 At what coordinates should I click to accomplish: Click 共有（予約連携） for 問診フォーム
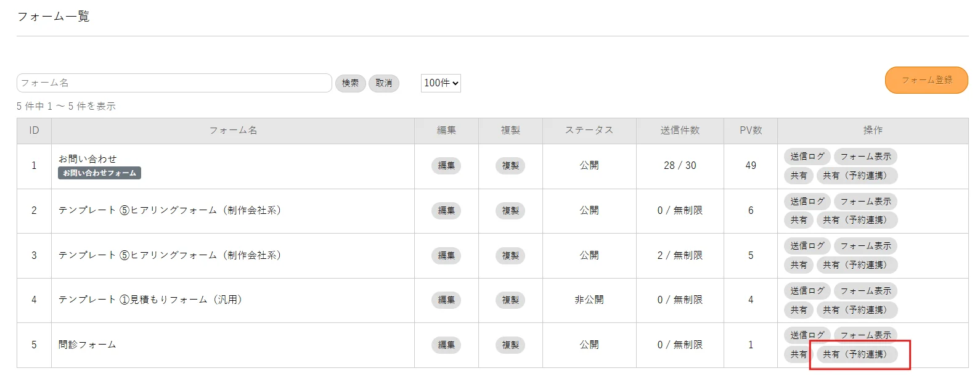click(x=856, y=354)
